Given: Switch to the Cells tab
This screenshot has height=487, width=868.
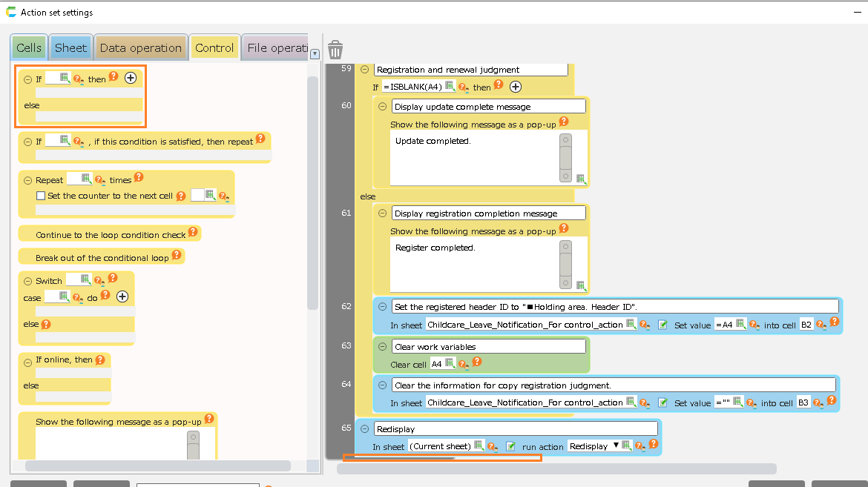Looking at the screenshot, I should [29, 48].
